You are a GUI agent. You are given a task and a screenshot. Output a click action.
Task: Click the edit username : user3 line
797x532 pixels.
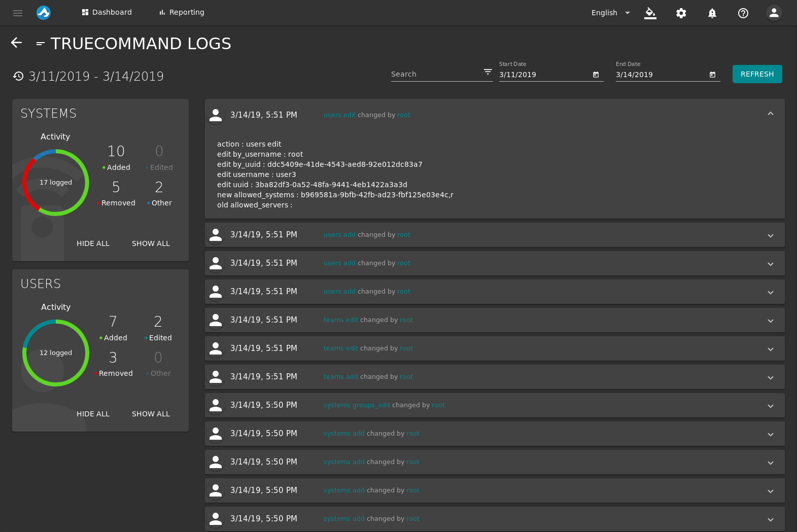256,174
